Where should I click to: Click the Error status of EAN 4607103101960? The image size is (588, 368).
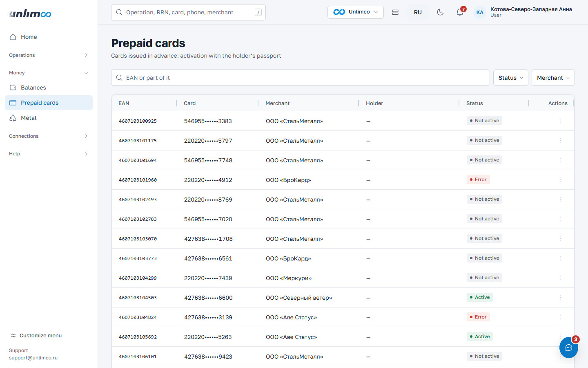(479, 180)
